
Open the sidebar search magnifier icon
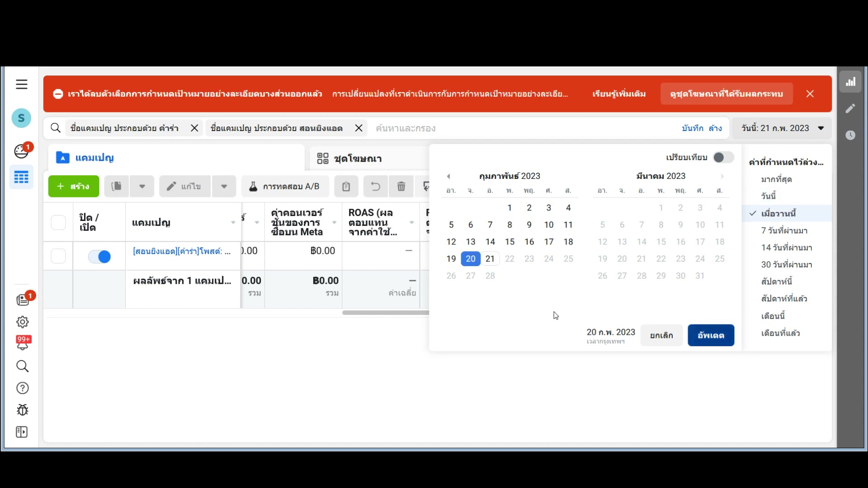coord(22,366)
